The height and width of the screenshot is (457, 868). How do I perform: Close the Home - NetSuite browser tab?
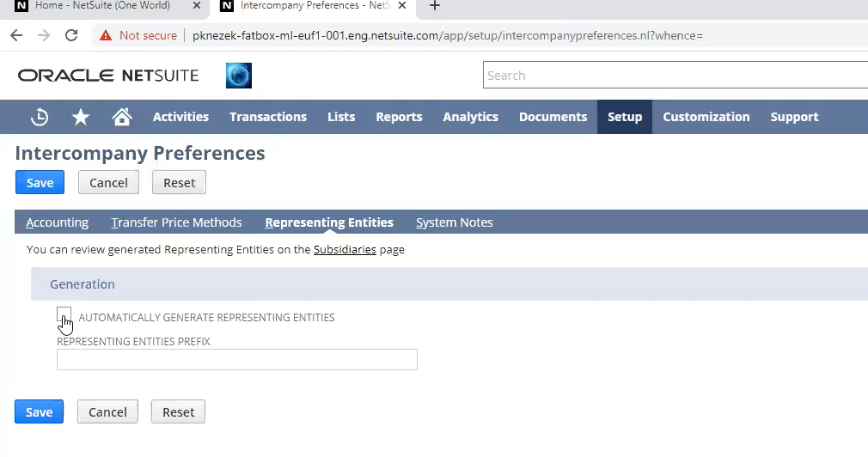(197, 6)
